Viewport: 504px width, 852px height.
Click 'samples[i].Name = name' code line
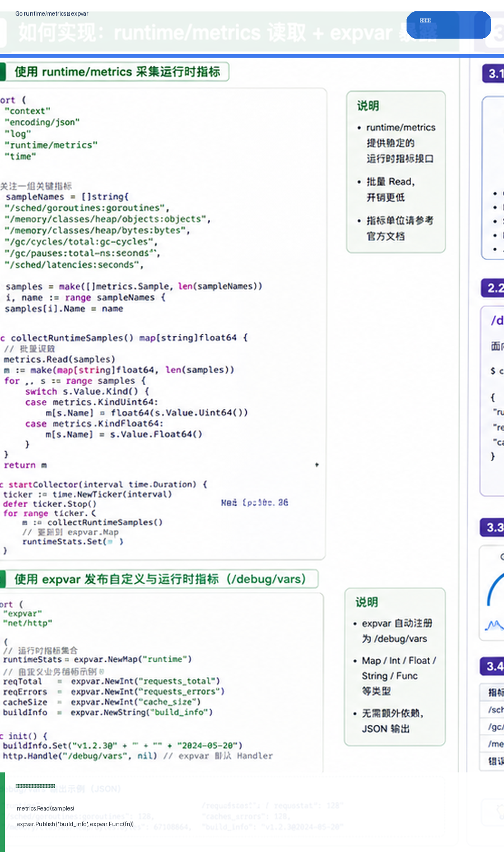64,309
